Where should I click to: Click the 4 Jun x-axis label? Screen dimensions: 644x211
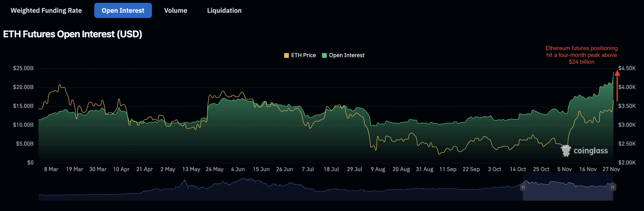(x=238, y=169)
